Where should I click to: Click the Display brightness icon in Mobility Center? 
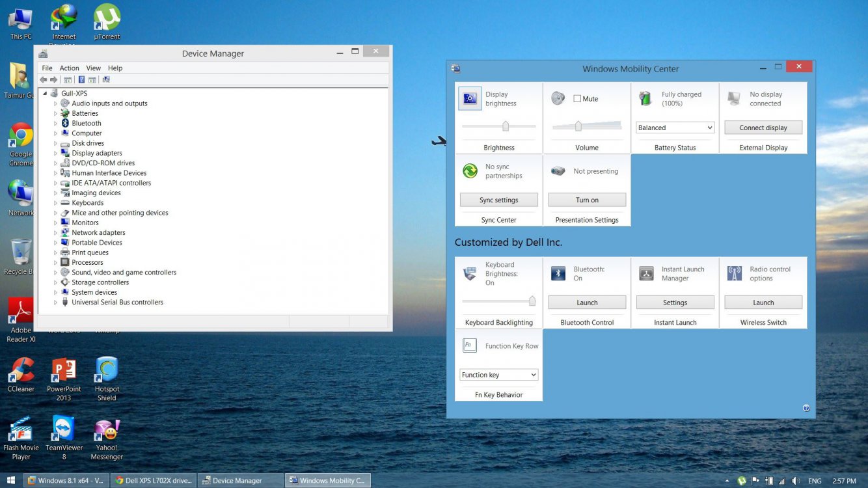[469, 99]
